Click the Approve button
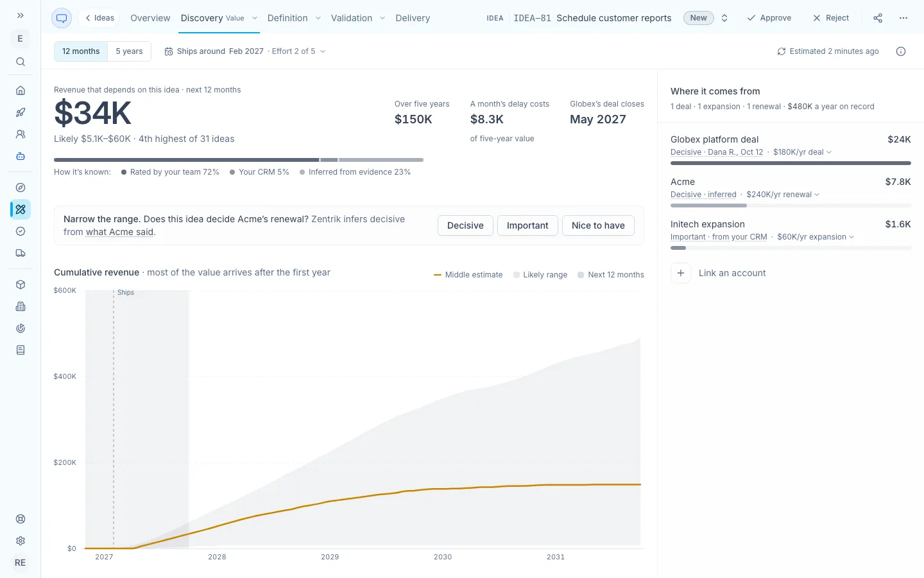Viewport: 924px width, 578px height. (769, 18)
